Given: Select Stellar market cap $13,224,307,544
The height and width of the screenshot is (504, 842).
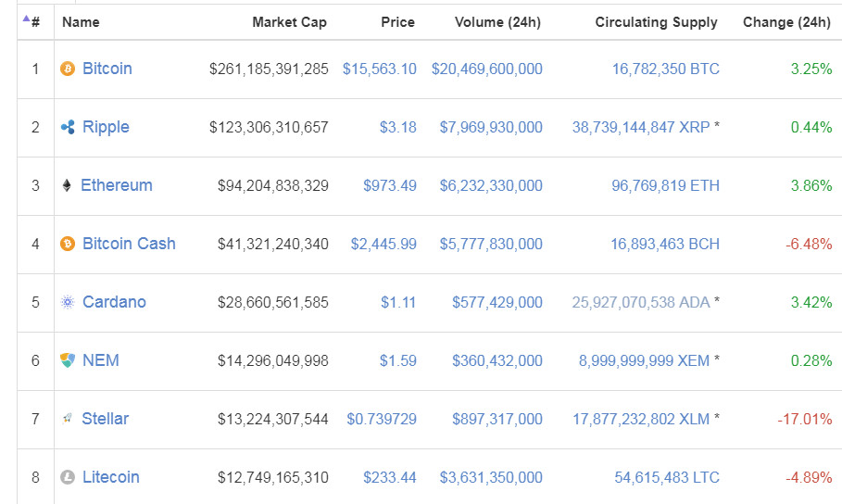Looking at the screenshot, I should (x=272, y=419).
